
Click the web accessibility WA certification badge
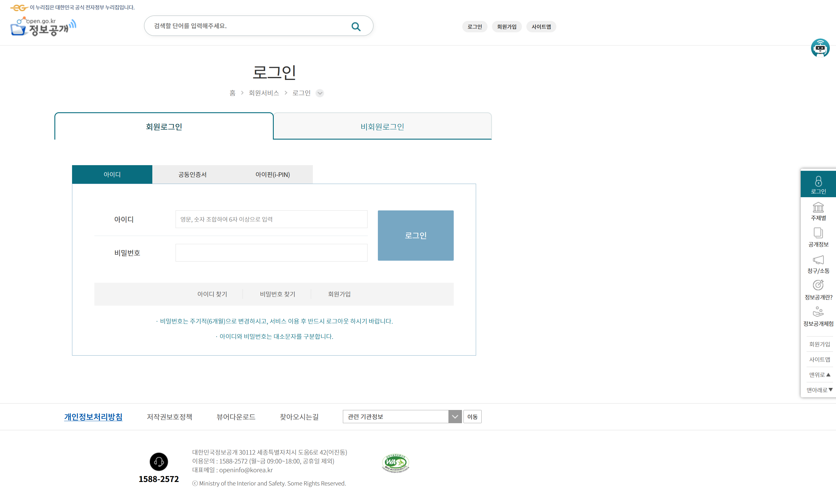click(395, 463)
